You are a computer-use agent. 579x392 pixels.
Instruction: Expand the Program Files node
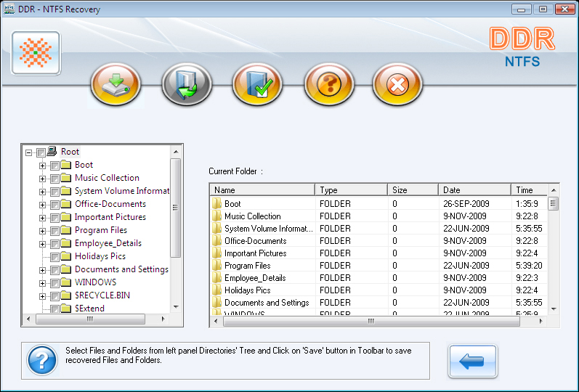[x=42, y=231]
